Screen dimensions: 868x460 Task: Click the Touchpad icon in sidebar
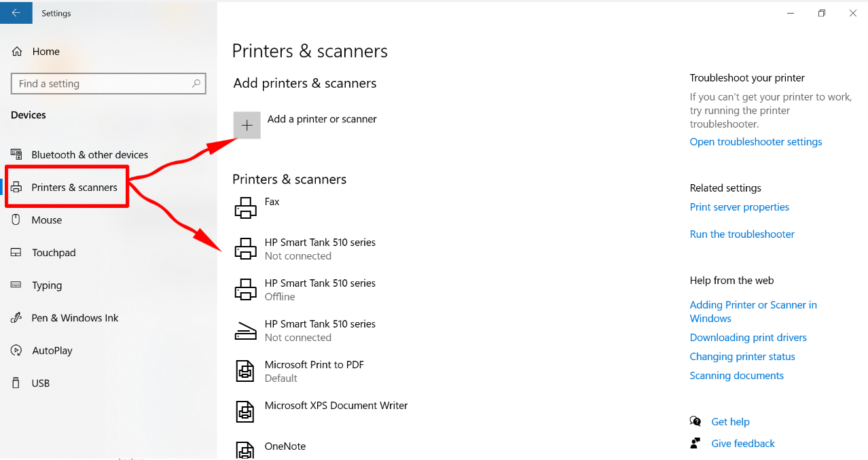point(16,253)
